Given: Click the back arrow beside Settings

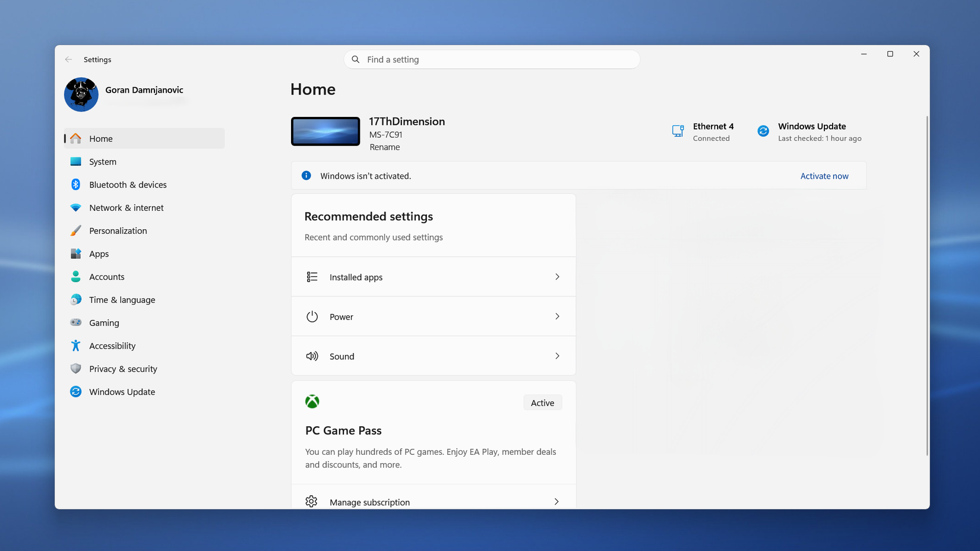Looking at the screenshot, I should tap(69, 59).
